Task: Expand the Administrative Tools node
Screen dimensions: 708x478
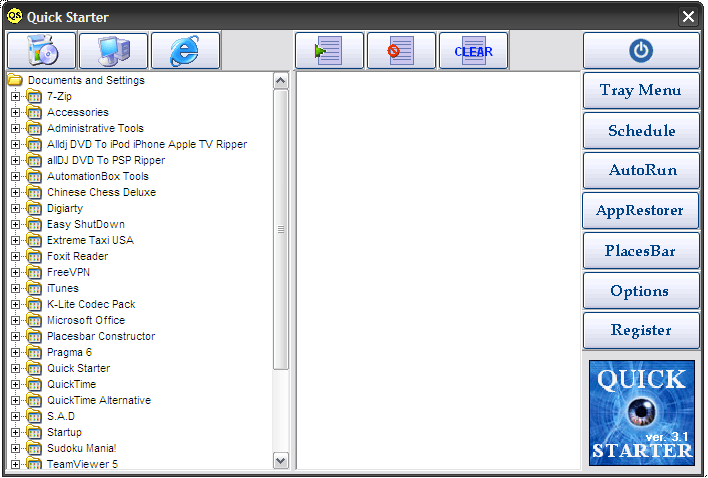Action: coord(15,128)
